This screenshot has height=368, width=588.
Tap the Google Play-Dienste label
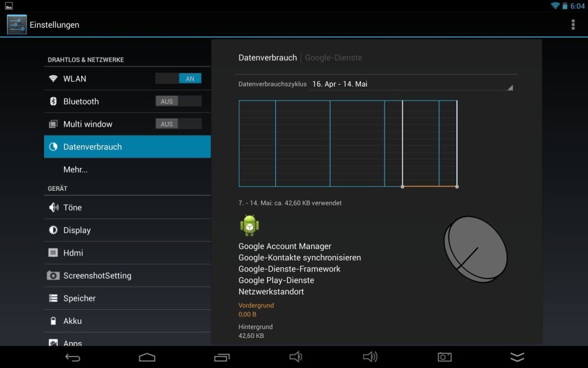click(x=276, y=280)
